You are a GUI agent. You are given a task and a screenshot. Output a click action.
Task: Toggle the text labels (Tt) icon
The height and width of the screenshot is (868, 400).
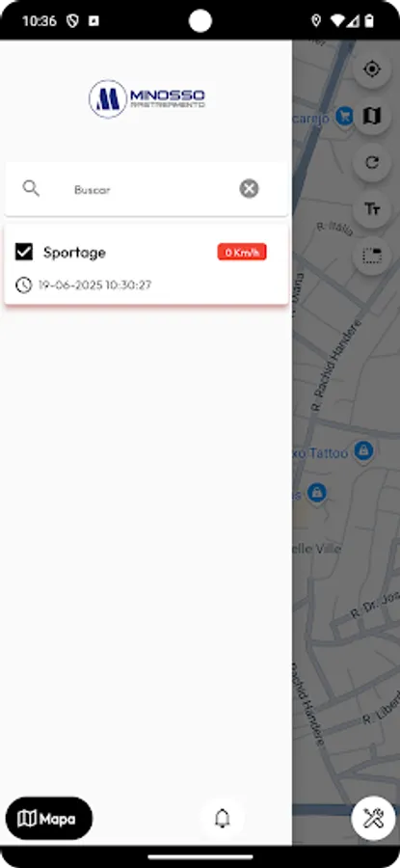point(372,208)
